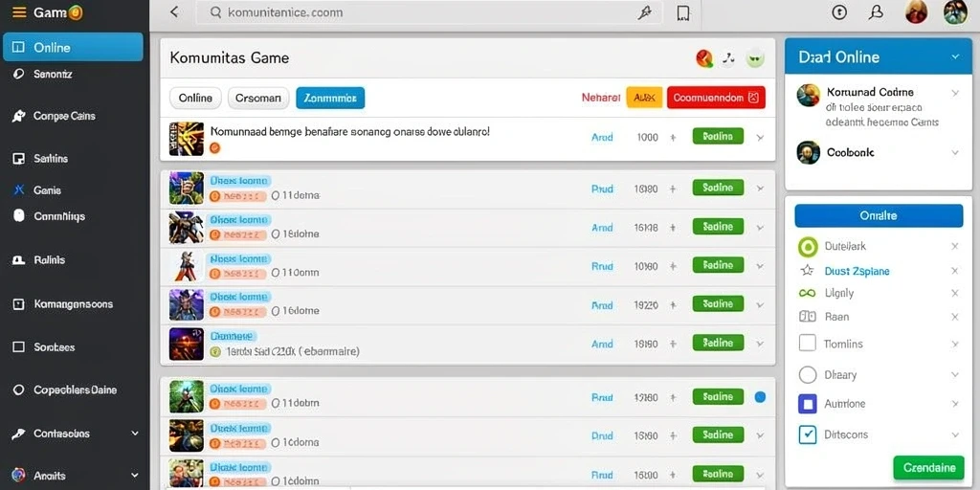Expand the Contasoins sidebar section

135,434
